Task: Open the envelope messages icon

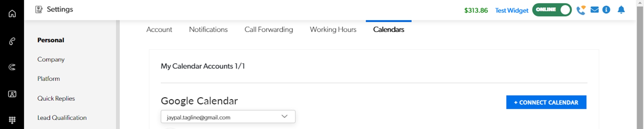Action: point(594,10)
